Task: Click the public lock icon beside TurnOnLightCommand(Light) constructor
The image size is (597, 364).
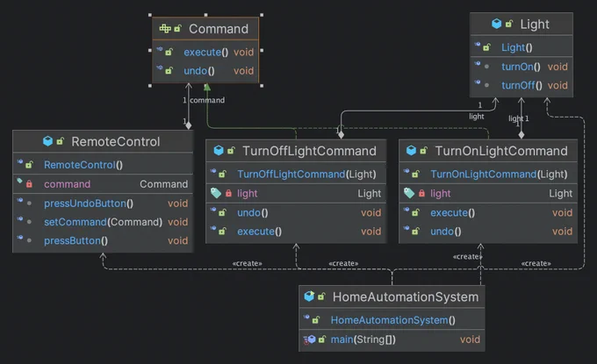Action: coord(415,175)
